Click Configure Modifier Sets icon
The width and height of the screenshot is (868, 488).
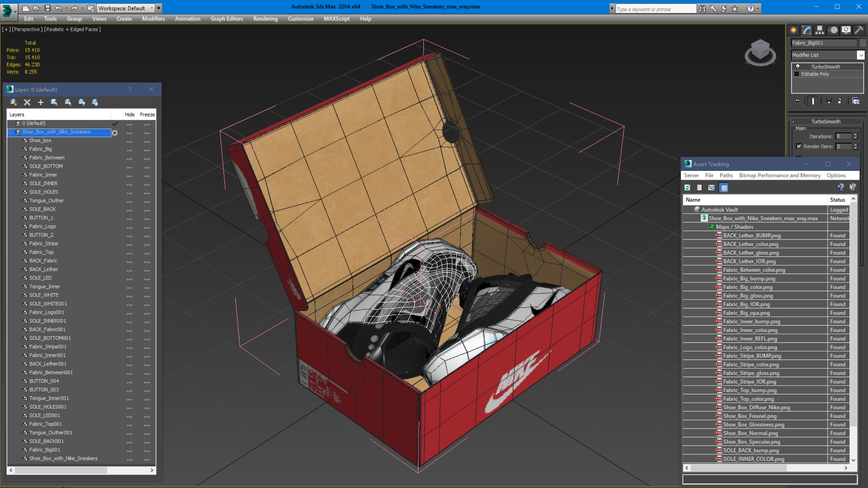tap(856, 101)
